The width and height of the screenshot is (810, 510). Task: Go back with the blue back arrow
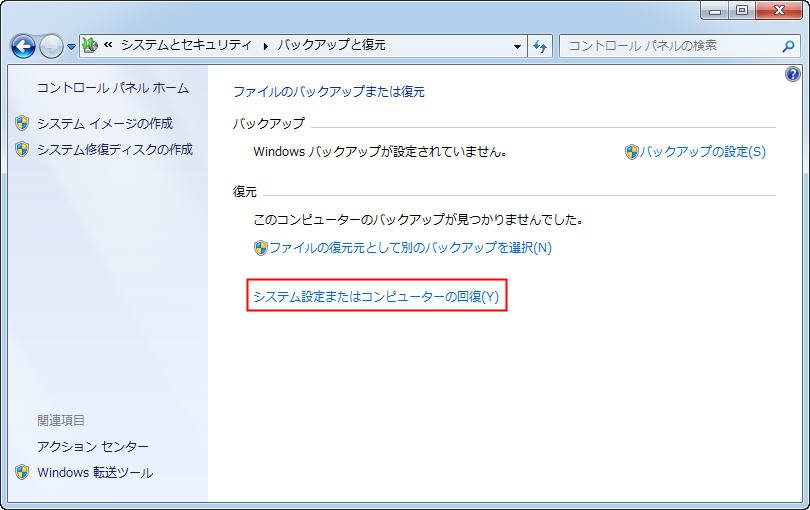click(x=23, y=47)
